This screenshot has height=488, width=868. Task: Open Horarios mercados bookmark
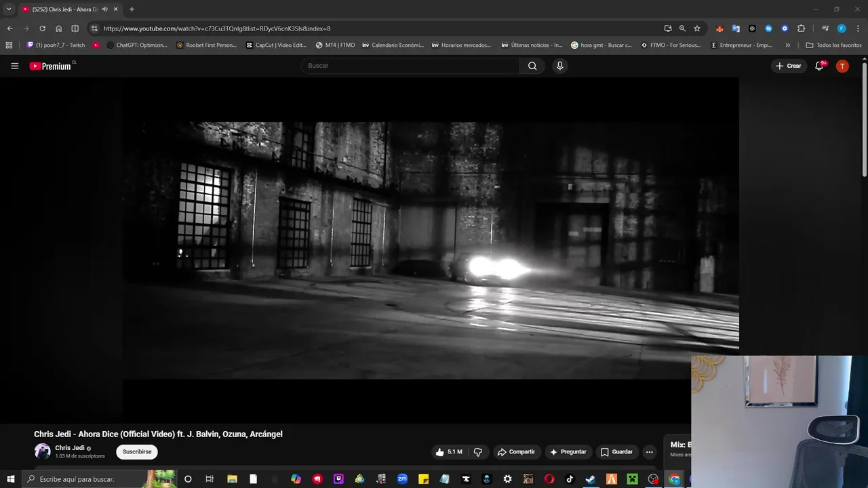pos(461,45)
